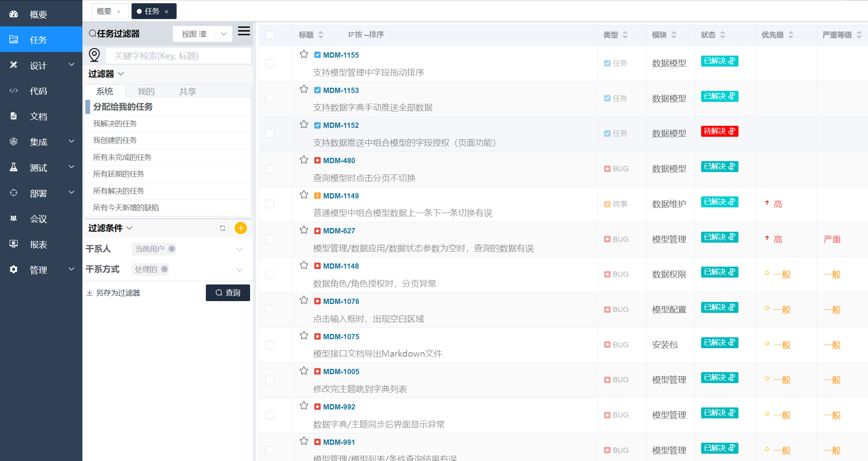Remove the 处理的 tag
This screenshot has height=461, width=868.
click(x=164, y=269)
